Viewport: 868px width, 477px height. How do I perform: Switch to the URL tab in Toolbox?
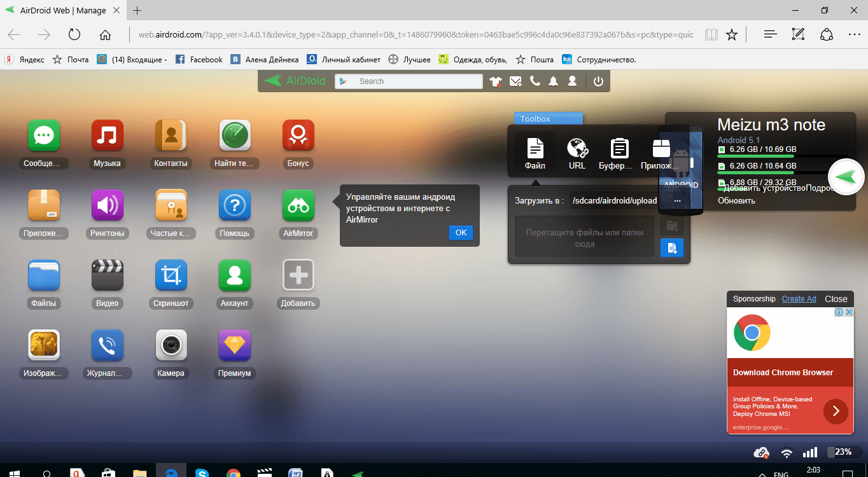pos(577,154)
